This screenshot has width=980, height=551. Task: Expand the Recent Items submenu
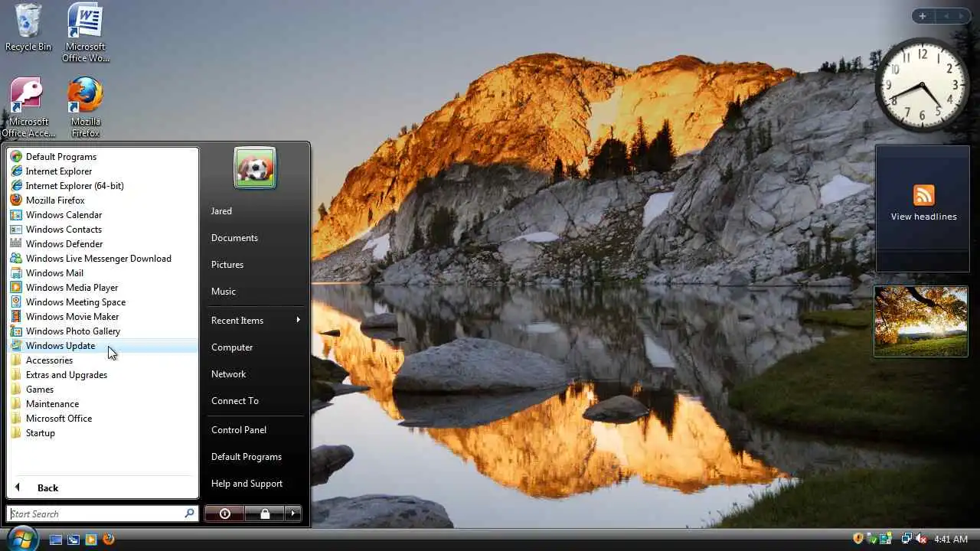point(255,321)
